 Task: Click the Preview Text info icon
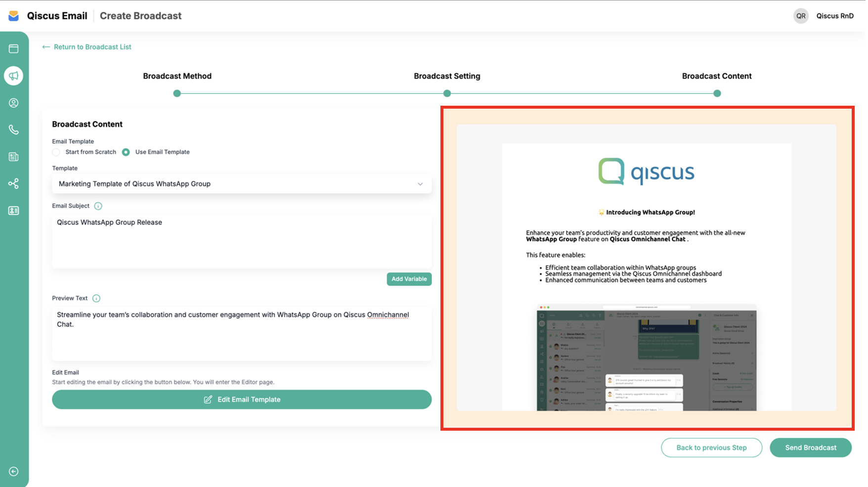96,298
